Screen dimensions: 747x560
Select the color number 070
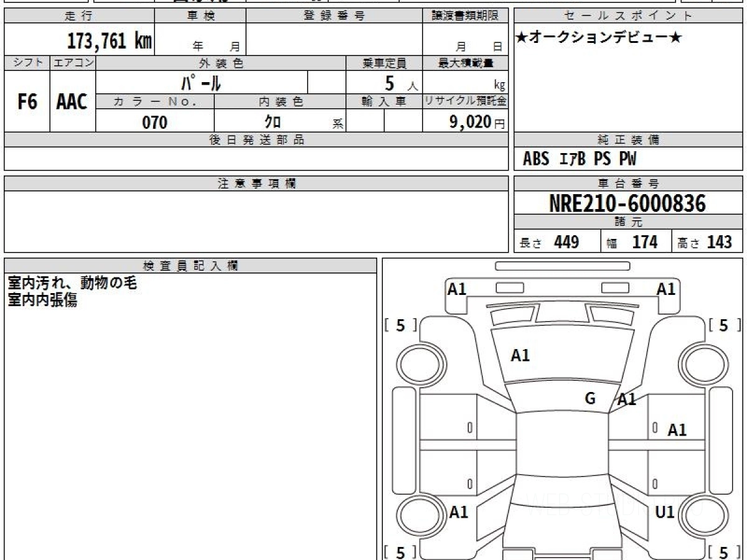(x=155, y=122)
